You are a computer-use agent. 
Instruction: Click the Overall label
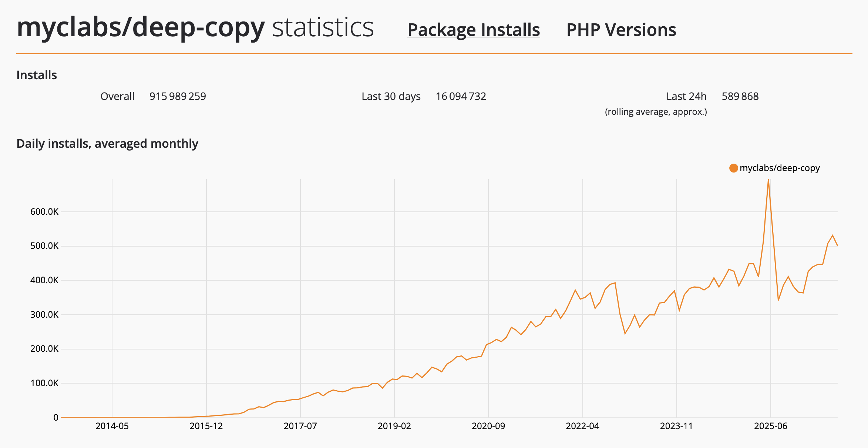click(117, 96)
